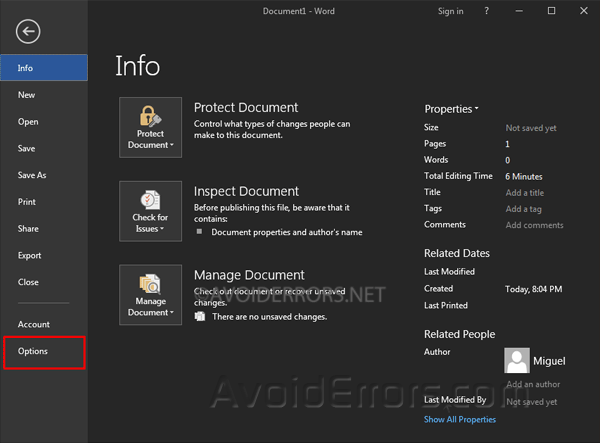Image resolution: width=600 pixels, height=443 pixels.
Task: Click the Add a title field
Action: tap(525, 193)
